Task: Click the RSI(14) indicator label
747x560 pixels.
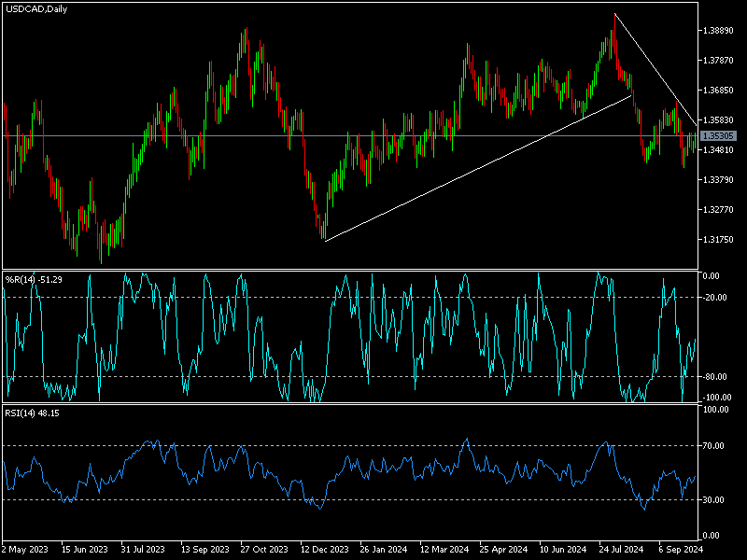Action: coord(33,413)
